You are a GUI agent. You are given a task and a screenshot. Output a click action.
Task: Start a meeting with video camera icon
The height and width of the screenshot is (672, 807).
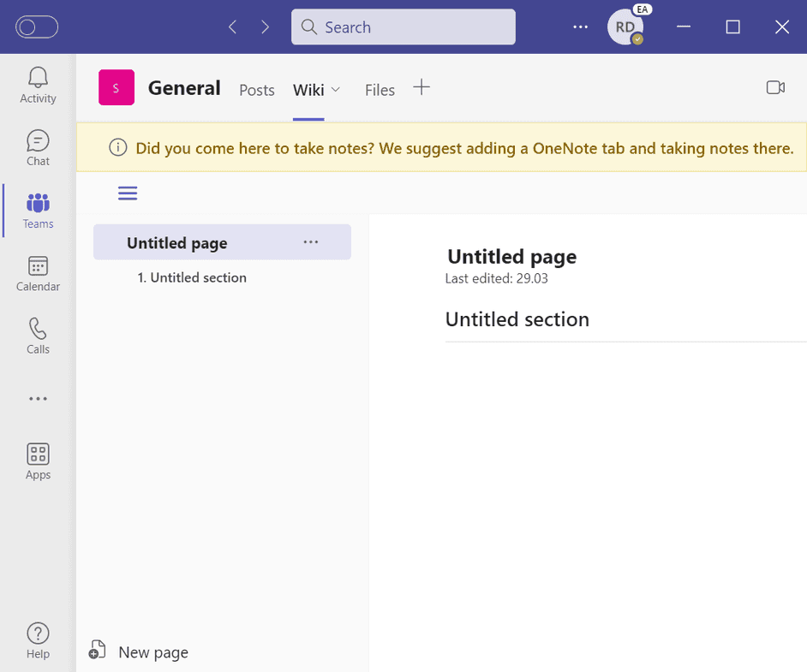775,87
